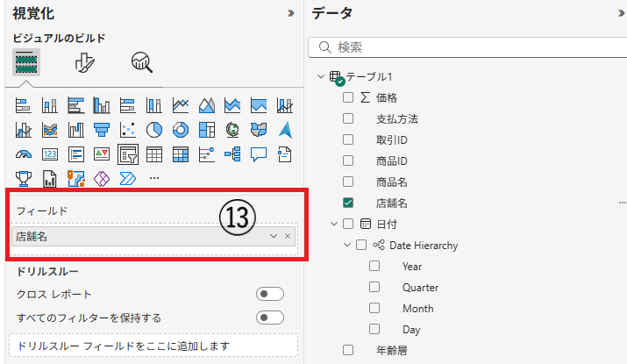Turn on すべてのフィルターを保持する toggle
The height and width of the screenshot is (364, 627).
(269, 317)
